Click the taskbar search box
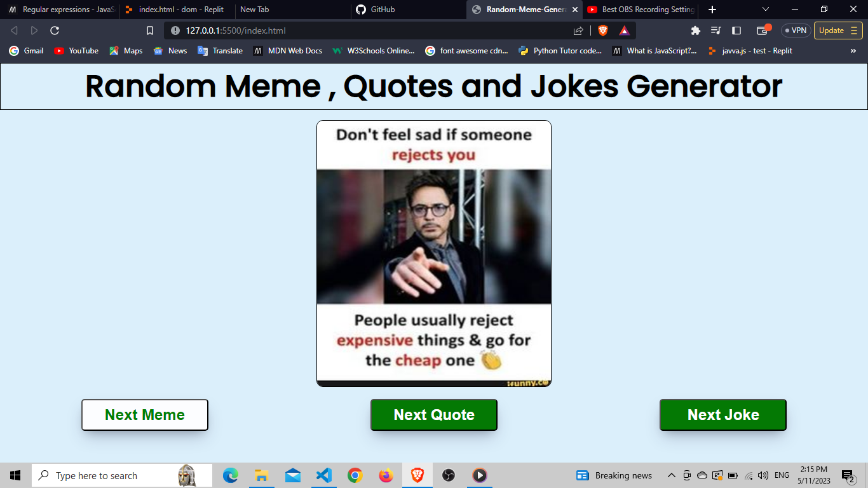Screen dimensions: 868x488 pyautogui.click(x=122, y=475)
